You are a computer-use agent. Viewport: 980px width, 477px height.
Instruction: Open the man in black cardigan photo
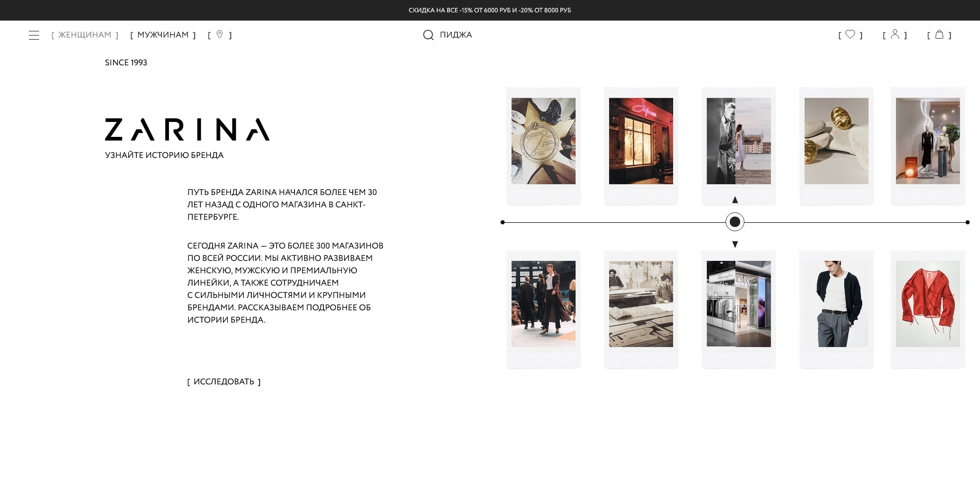836,309
